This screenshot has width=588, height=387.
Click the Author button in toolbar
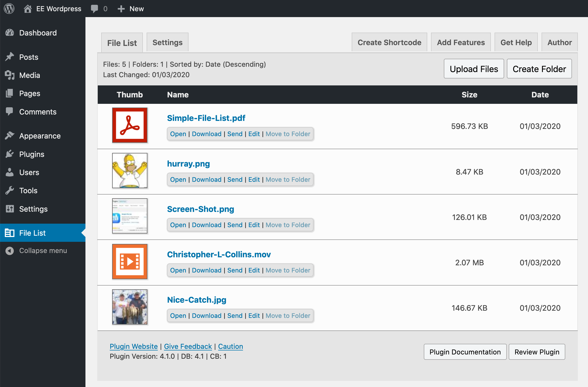[x=559, y=42]
